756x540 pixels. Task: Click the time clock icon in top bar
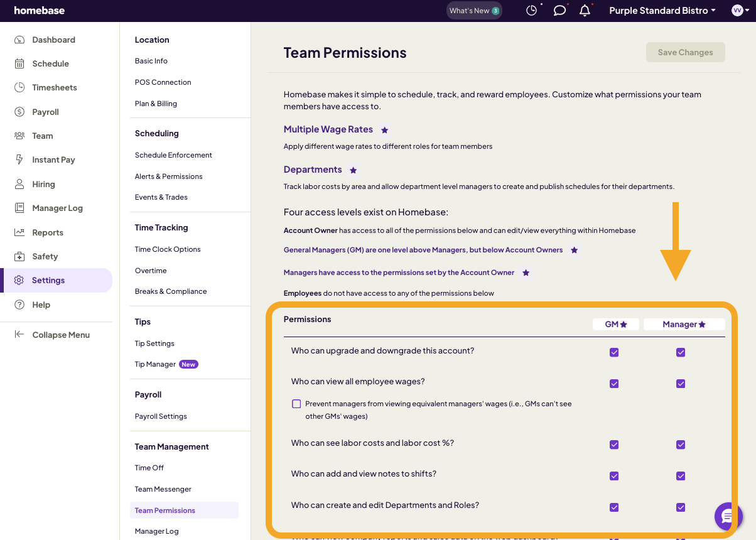click(531, 11)
